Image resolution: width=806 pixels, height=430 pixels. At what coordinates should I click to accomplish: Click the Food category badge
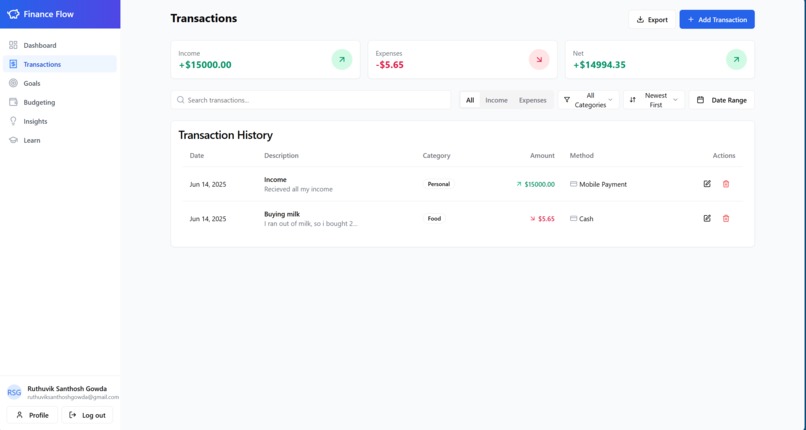[434, 218]
